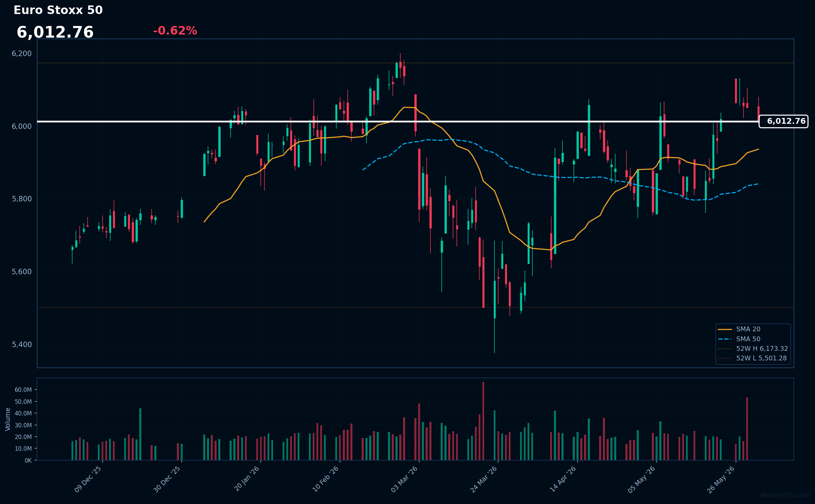This screenshot has height=504, width=815.
Task: Click the 6,200 price axis label
Action: pos(22,54)
